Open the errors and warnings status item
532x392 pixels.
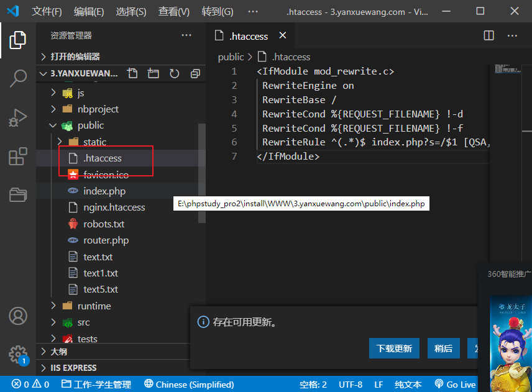(30, 384)
